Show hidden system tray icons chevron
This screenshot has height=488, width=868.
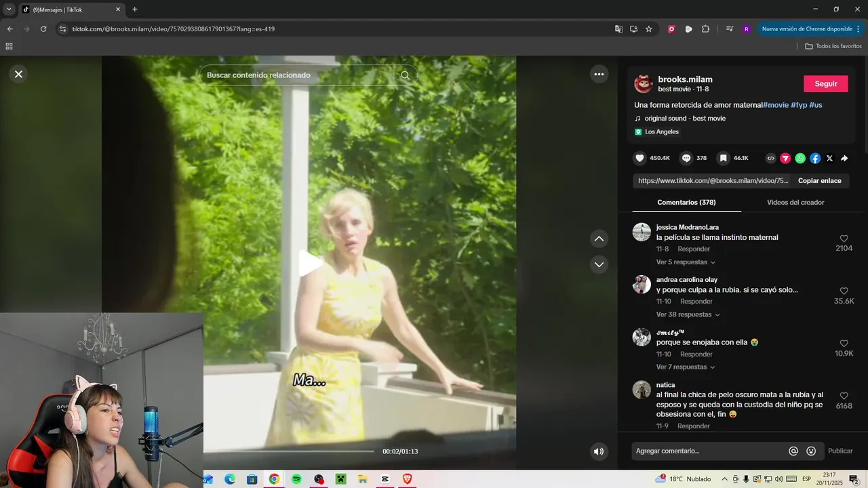click(x=724, y=479)
